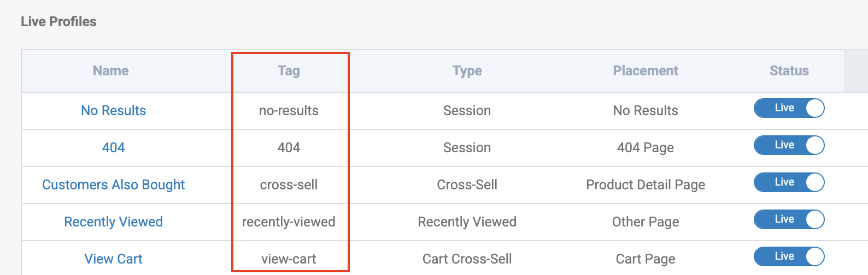
Task: Click the Live Profiles section heading
Action: (x=58, y=22)
